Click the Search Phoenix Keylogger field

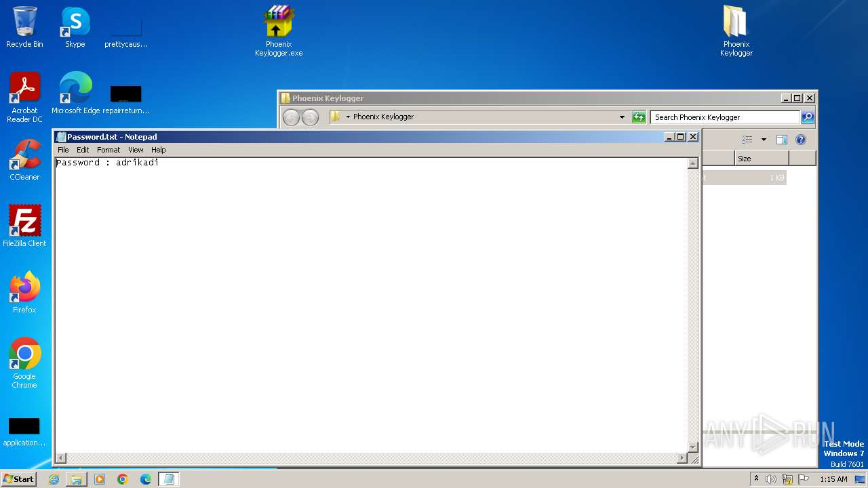[x=725, y=117]
